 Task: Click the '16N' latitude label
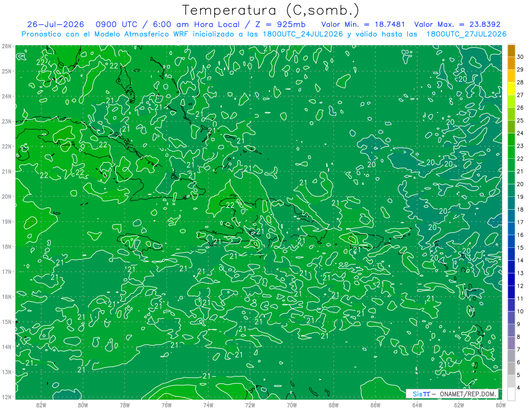tap(7, 297)
